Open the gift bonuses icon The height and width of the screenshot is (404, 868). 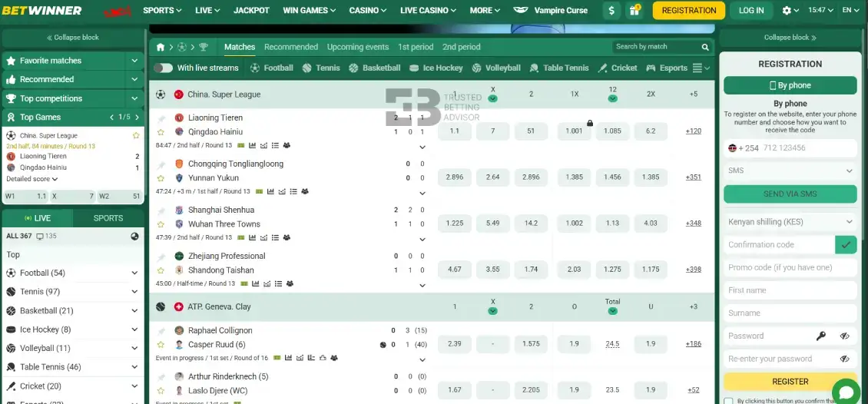click(x=634, y=11)
